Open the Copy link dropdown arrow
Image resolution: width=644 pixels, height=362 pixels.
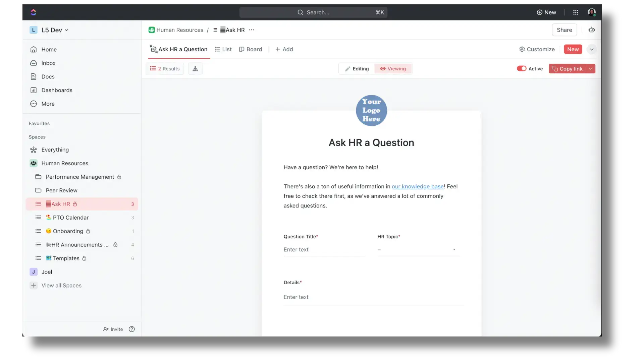click(x=591, y=69)
